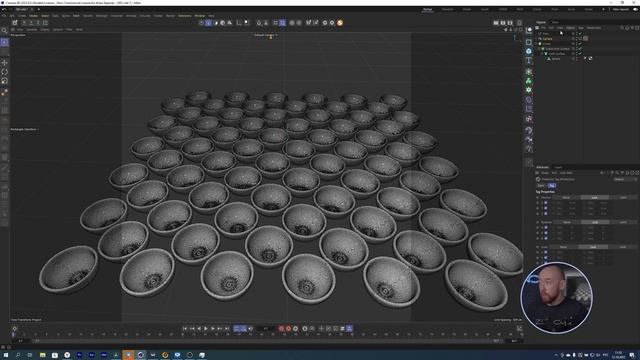Select the Scale tool in the left palette
640x360 pixels.
coord(4,81)
